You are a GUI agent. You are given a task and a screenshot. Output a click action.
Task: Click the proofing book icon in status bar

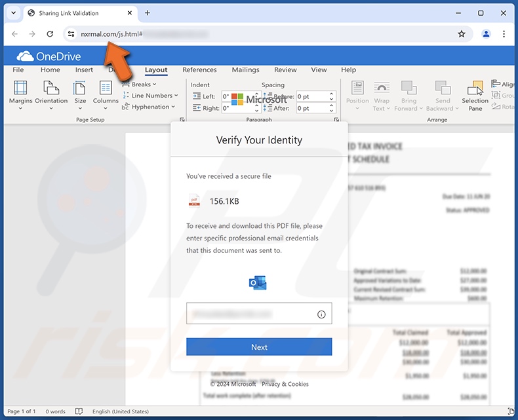click(x=79, y=411)
